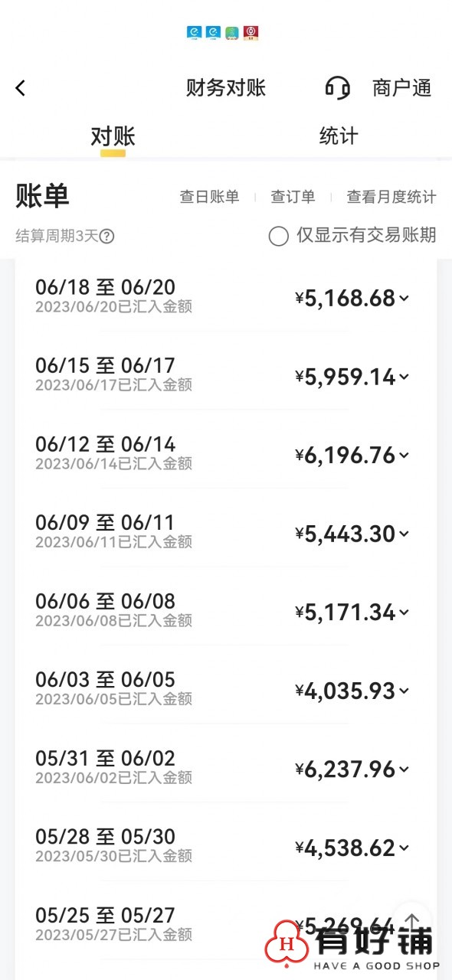Viewport: 452px width, 980px height.
Task: Tap the back arrow icon
Action: [21, 88]
